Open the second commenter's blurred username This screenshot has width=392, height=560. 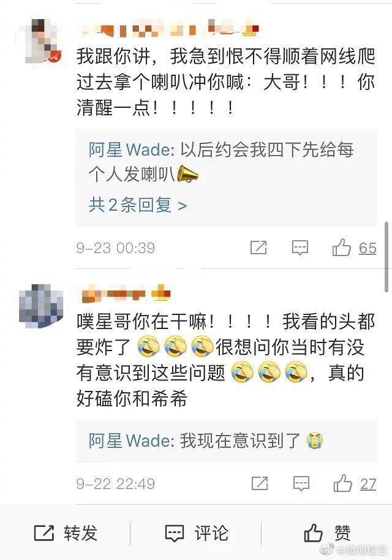coord(126,292)
